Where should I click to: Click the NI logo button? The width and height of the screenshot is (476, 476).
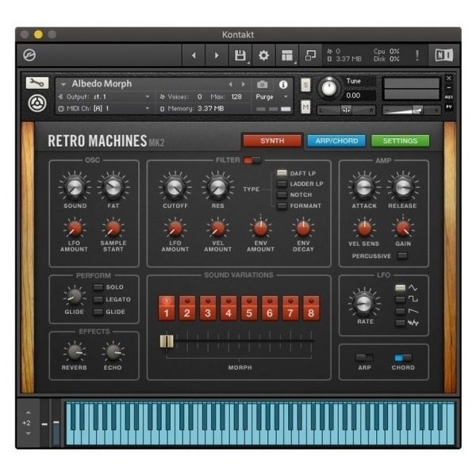pos(443,56)
